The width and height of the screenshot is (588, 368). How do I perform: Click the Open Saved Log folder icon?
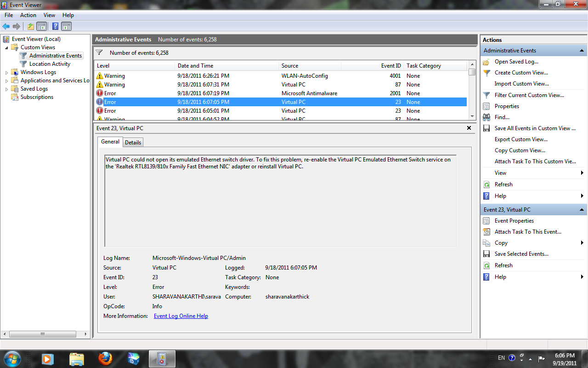486,62
